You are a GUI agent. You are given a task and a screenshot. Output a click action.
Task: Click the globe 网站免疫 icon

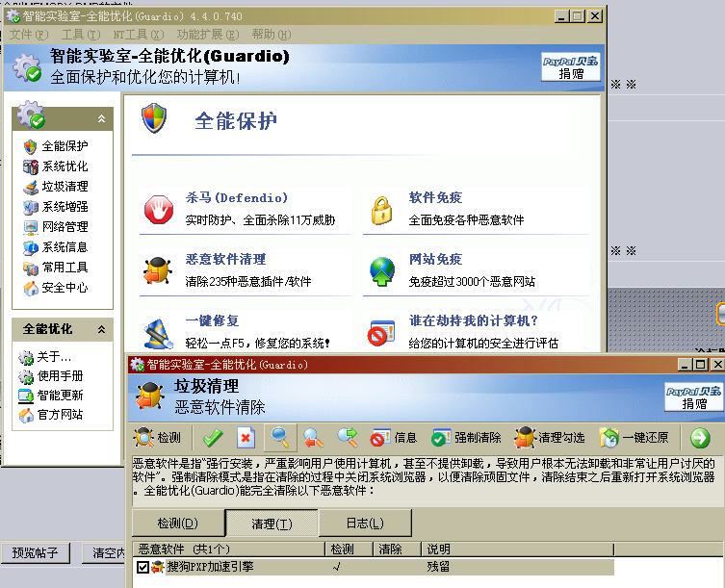pyautogui.click(x=382, y=271)
